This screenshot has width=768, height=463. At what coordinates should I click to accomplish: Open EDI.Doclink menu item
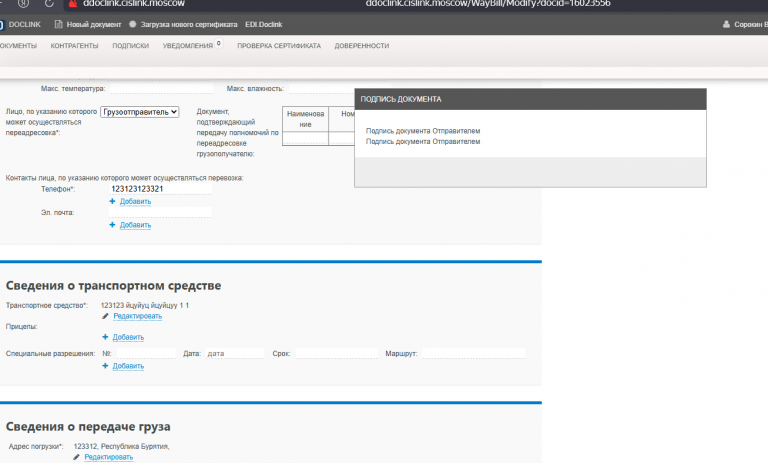click(x=264, y=24)
